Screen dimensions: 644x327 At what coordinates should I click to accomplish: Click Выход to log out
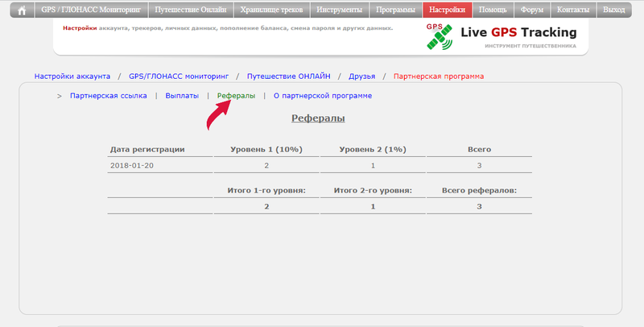(613, 10)
